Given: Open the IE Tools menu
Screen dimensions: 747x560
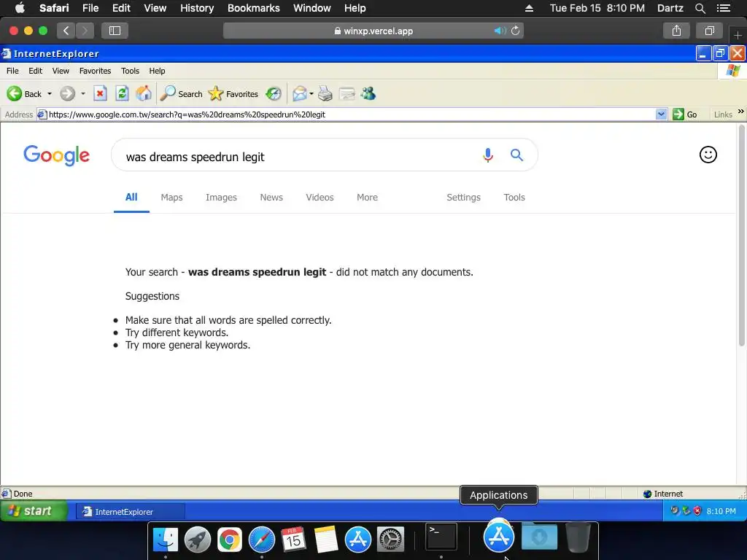Looking at the screenshot, I should (130, 71).
